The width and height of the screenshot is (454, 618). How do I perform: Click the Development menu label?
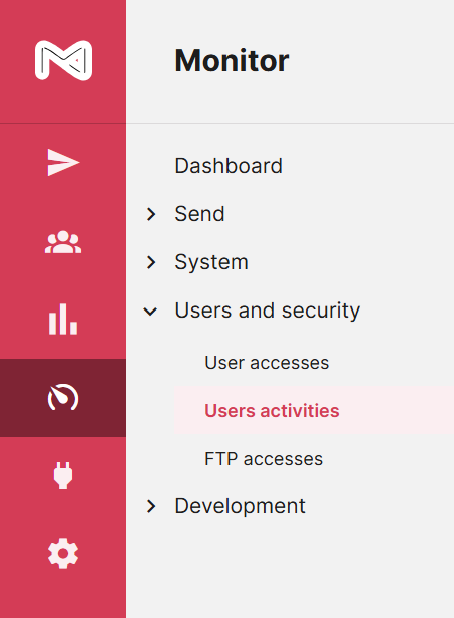[x=240, y=506]
